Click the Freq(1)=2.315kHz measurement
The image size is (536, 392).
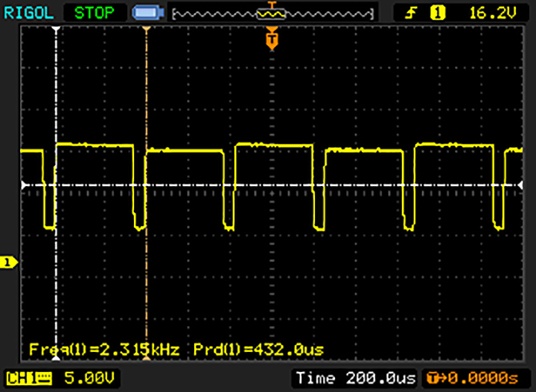tap(104, 349)
